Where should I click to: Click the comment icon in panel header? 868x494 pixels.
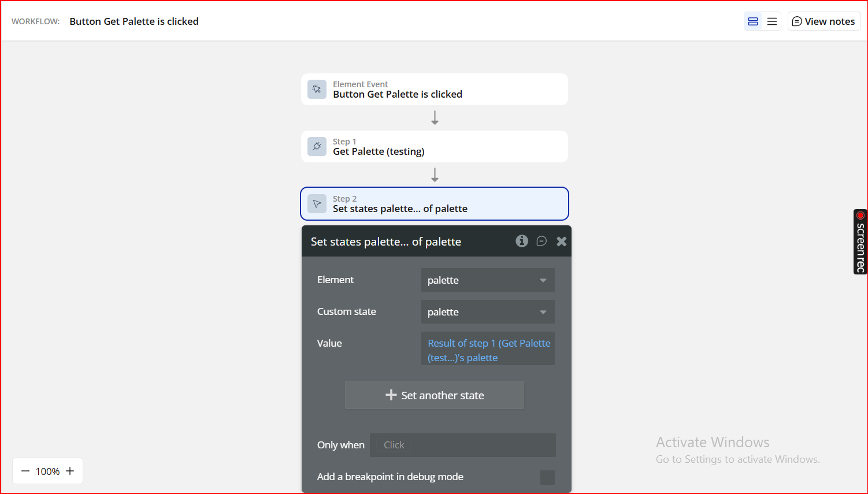pyautogui.click(x=541, y=241)
